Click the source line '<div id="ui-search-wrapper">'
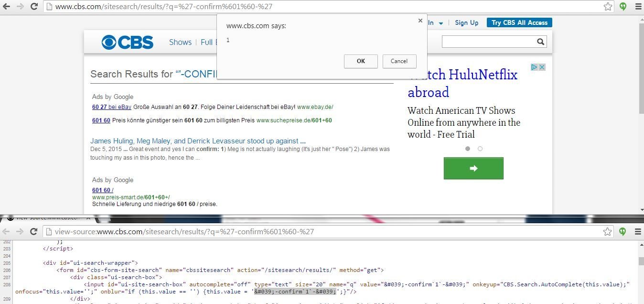Viewport: 644px width, 304px height. [x=90, y=263]
